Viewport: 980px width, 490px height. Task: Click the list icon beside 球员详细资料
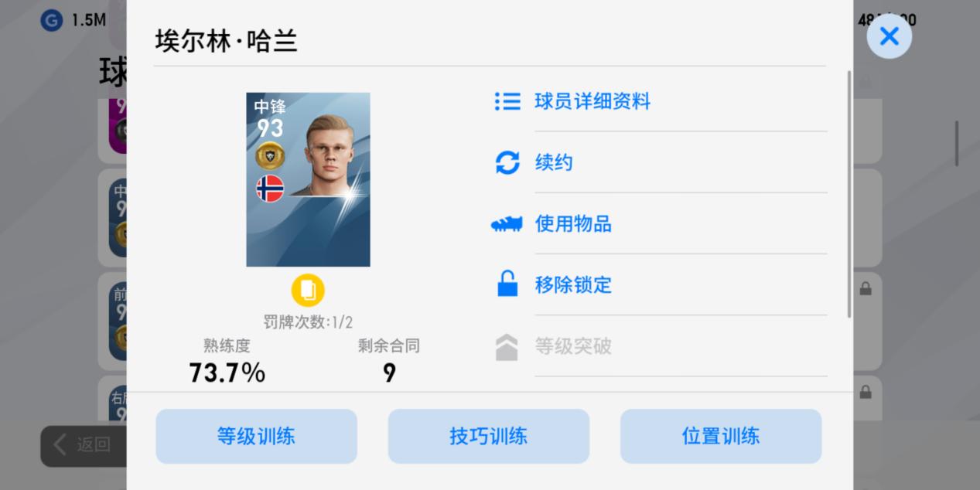[x=507, y=101]
